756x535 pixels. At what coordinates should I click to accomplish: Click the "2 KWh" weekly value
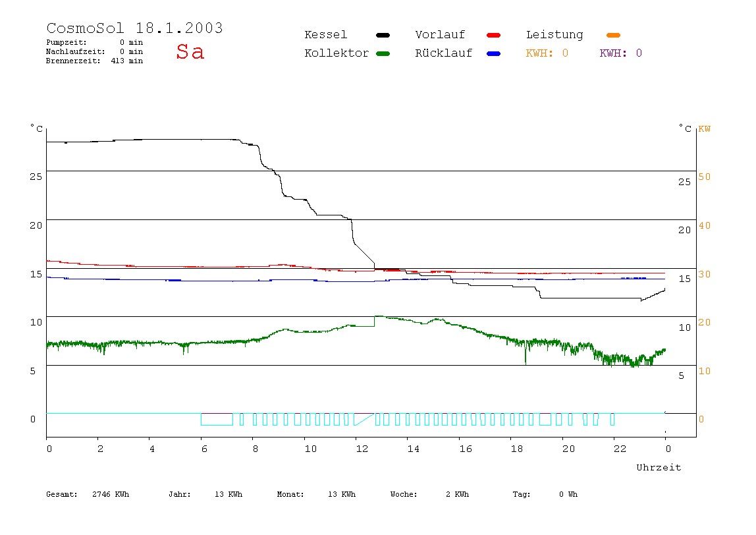coord(457,494)
